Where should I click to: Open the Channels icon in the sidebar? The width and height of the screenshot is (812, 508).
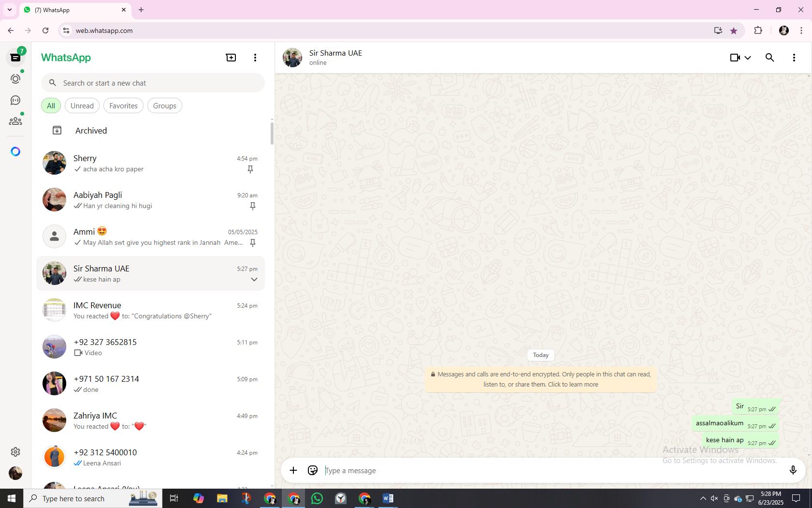[15, 100]
